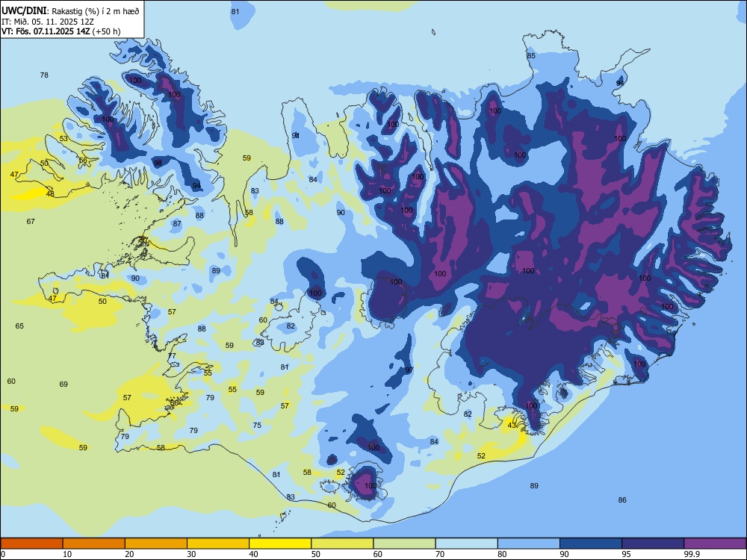Click the '85' value in the northeast

531,55
